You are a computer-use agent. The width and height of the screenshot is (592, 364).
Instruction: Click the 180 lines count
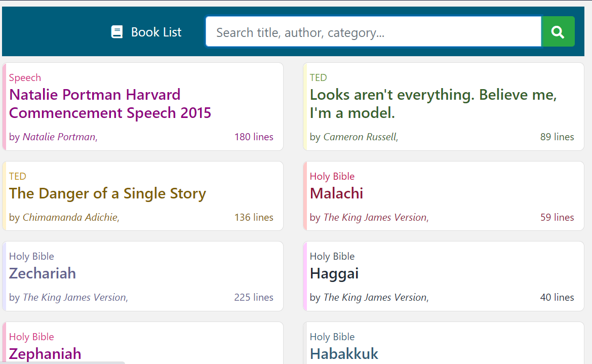coord(254,137)
